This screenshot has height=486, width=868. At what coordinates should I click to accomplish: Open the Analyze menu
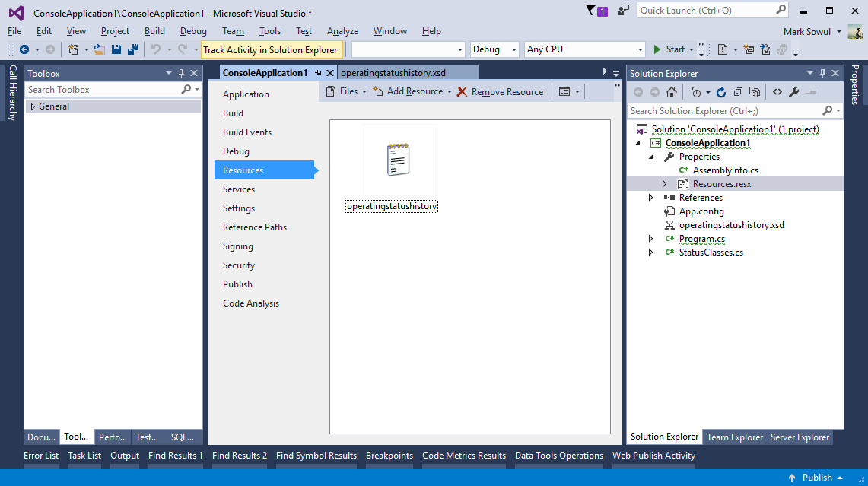tap(342, 31)
